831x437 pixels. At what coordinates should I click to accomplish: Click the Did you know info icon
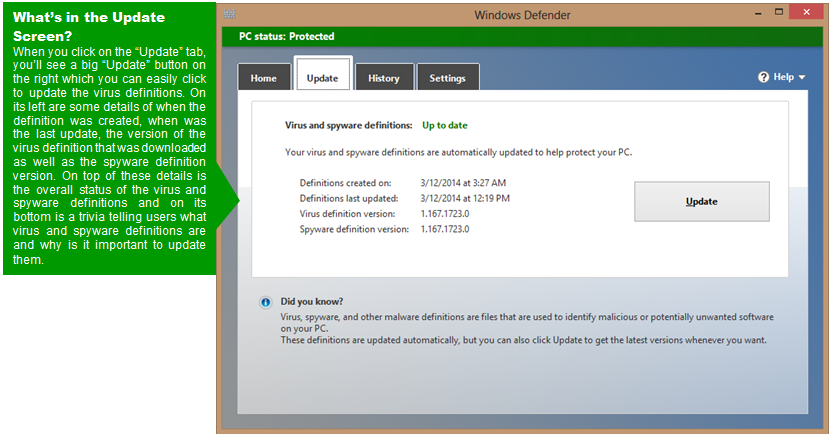[266, 302]
